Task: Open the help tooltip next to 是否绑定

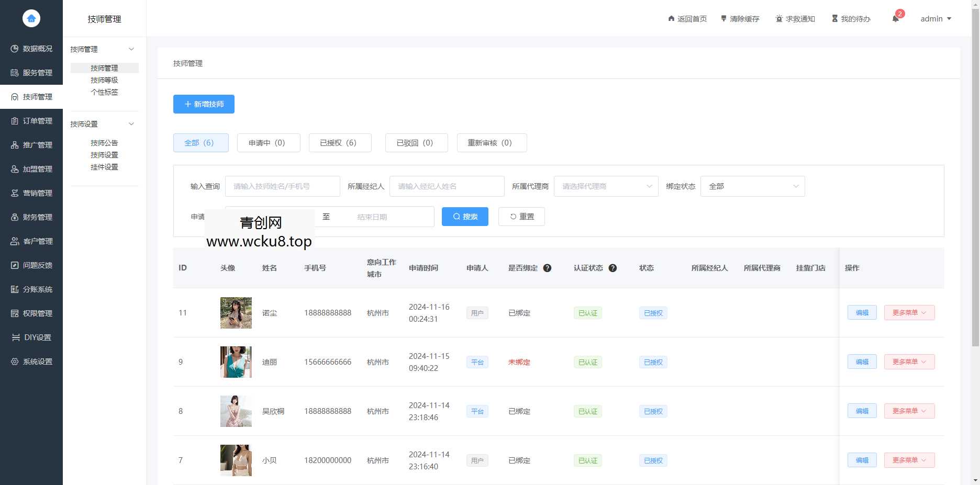Action: coord(547,268)
